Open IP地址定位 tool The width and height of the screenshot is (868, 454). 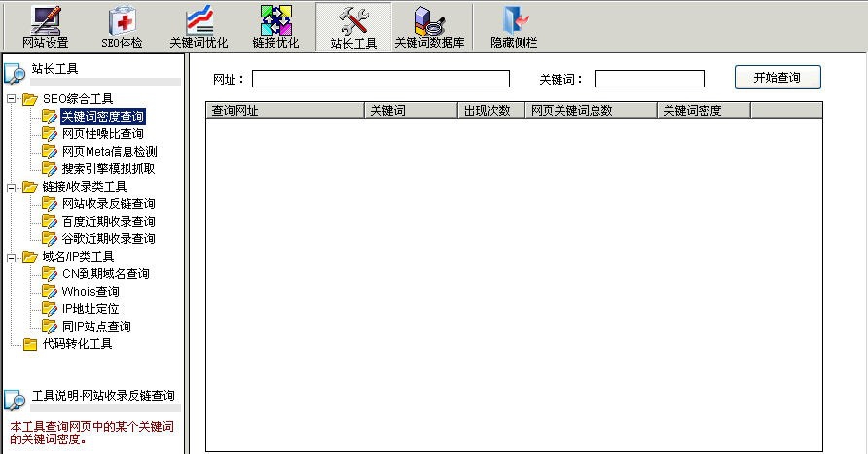point(90,309)
